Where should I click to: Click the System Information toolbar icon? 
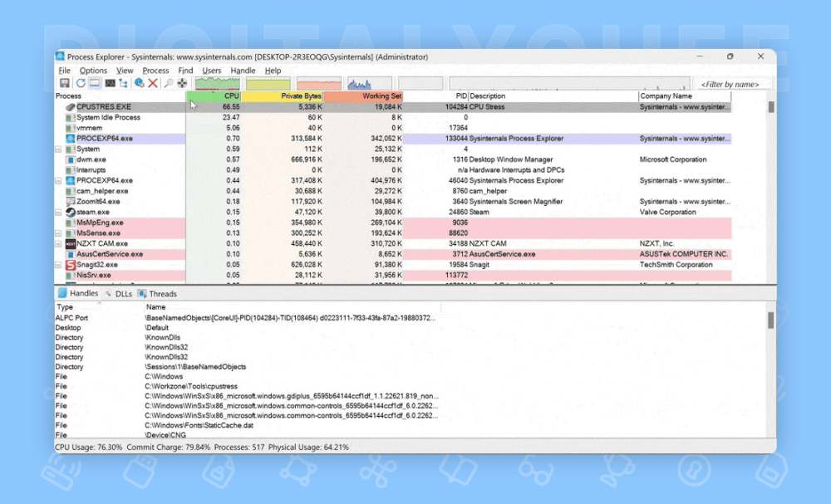coord(110,83)
